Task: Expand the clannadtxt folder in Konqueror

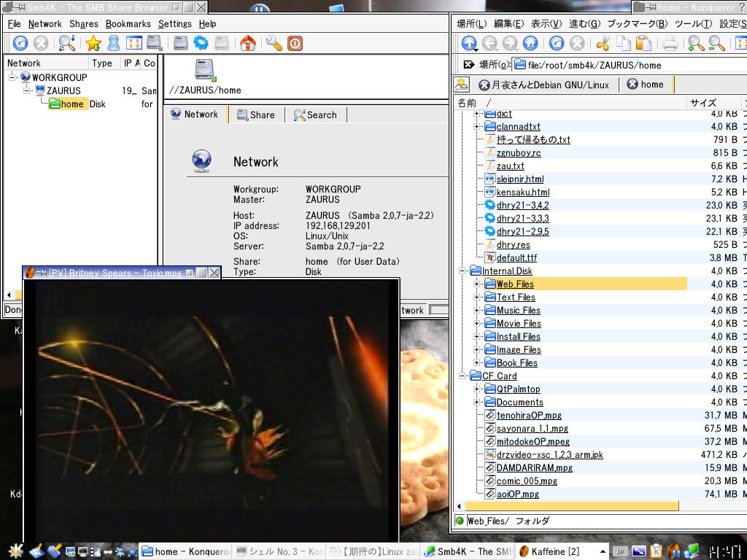Action: 476,126
